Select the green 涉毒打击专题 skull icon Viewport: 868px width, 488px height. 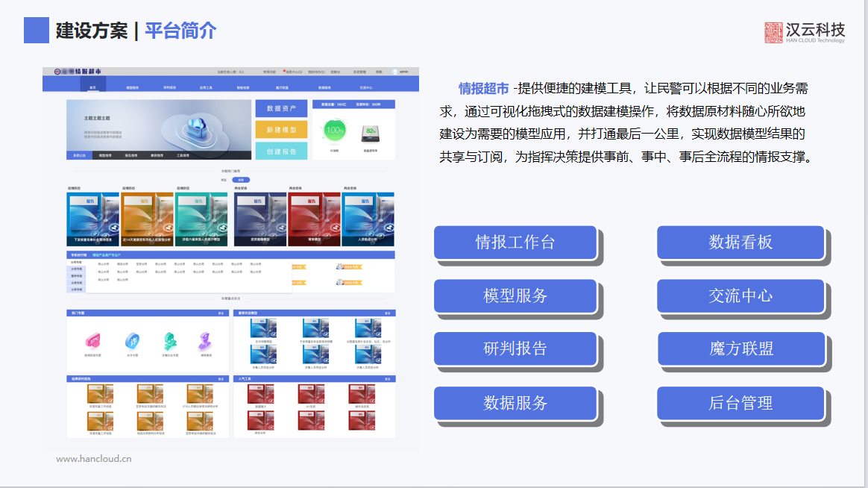[170, 341]
